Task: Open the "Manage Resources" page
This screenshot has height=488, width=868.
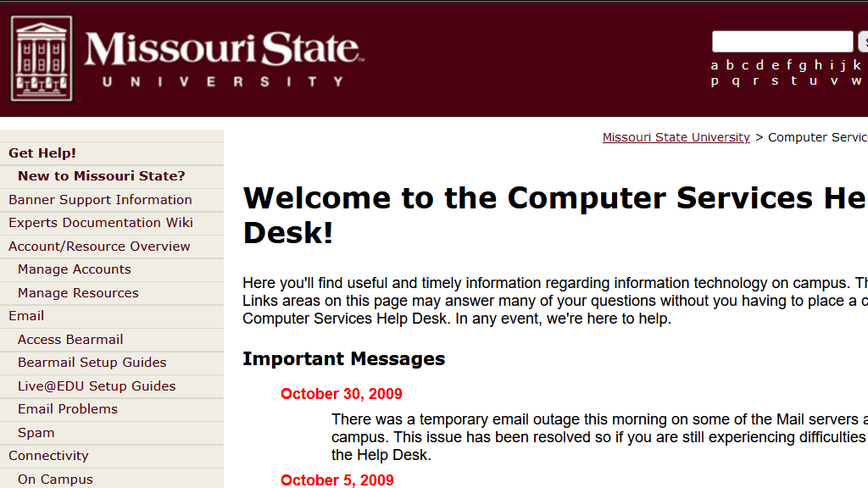Action: coord(77,292)
